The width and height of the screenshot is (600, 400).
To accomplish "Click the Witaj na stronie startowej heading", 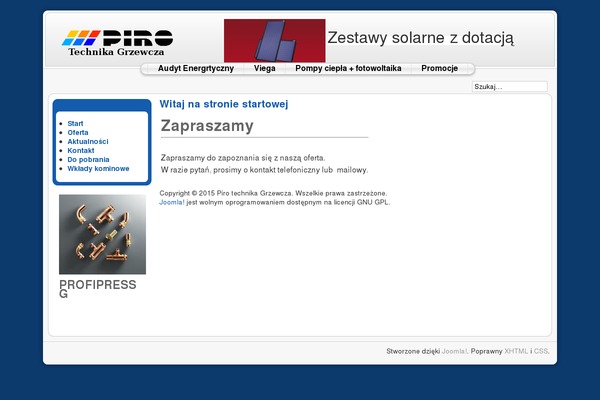I will click(224, 104).
